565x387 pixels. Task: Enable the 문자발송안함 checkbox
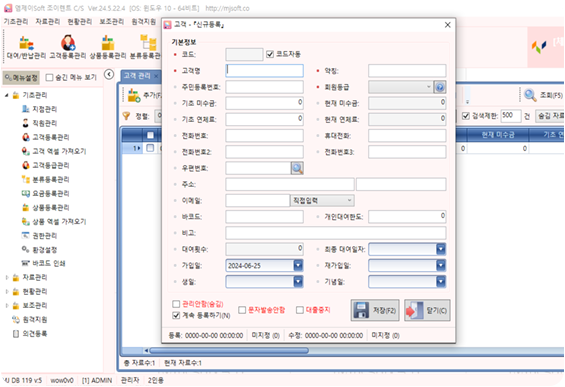click(x=242, y=310)
